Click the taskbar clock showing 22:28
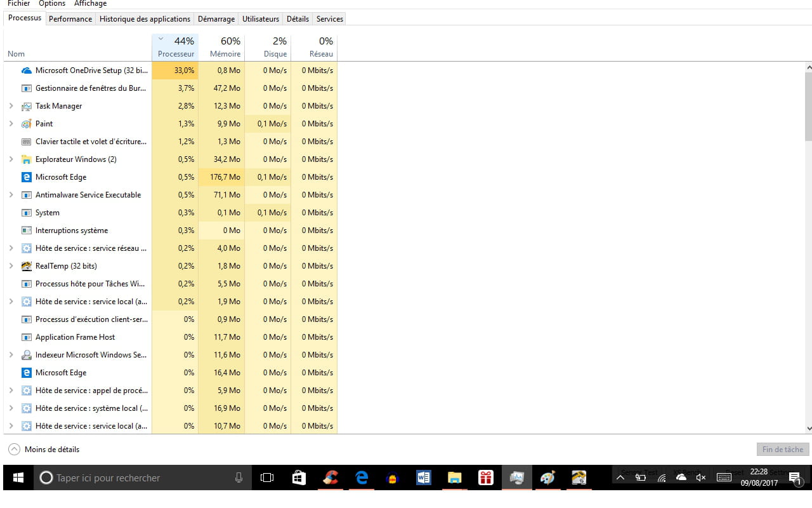The height and width of the screenshot is (508, 812). [x=759, y=478]
